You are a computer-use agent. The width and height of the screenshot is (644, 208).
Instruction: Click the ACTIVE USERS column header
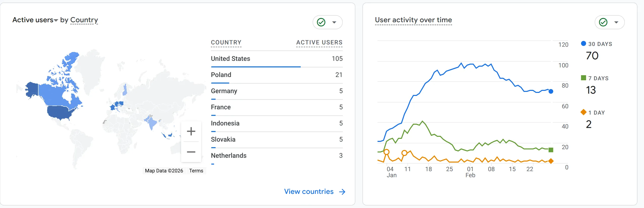tap(319, 42)
